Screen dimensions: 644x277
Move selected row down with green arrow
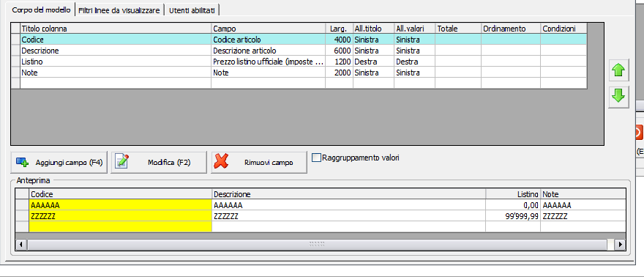[x=618, y=97]
